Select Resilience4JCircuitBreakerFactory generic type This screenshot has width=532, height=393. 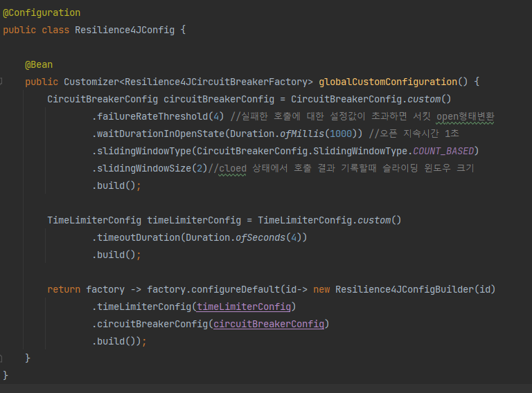pyautogui.click(x=216, y=82)
